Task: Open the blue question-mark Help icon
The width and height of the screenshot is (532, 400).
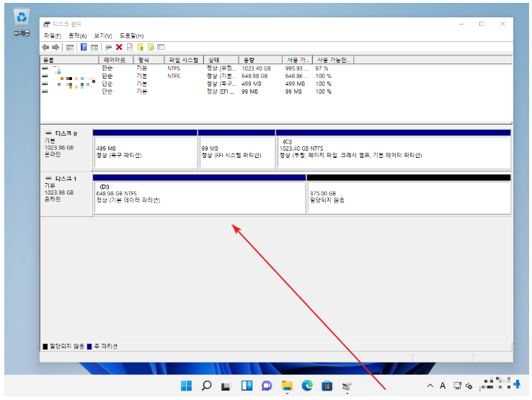Action: point(84,47)
